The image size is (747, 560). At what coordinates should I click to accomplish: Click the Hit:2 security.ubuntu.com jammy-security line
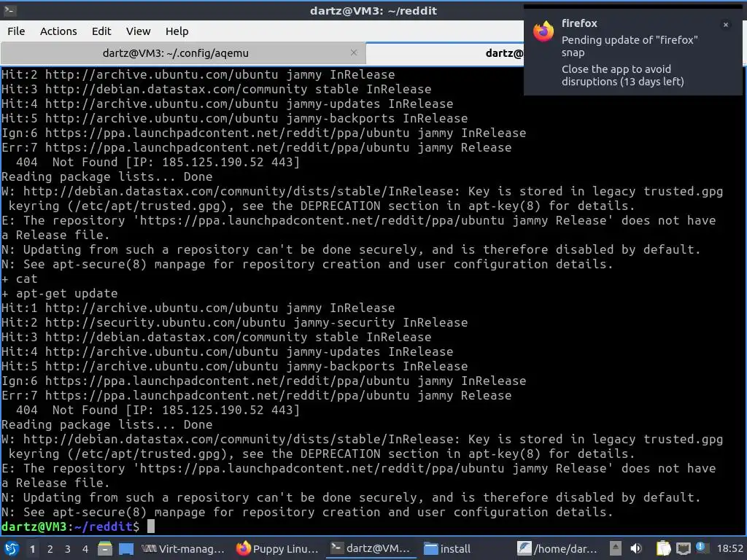click(234, 322)
